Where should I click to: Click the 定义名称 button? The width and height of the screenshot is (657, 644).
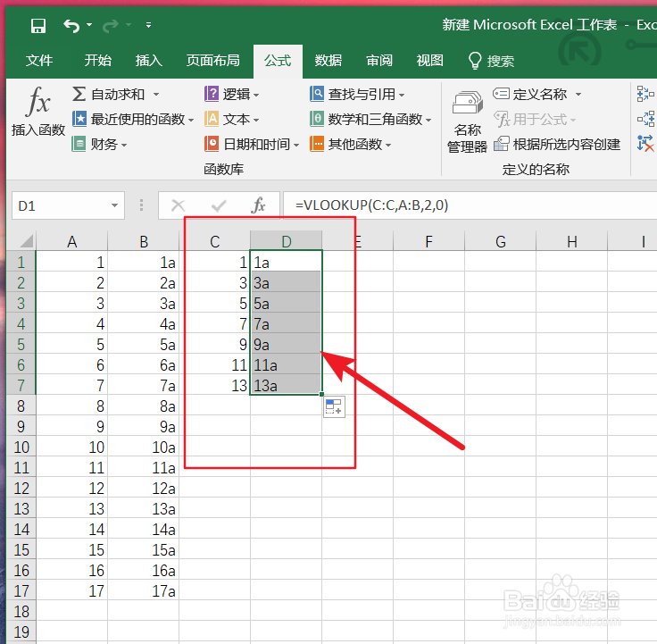click(x=530, y=95)
